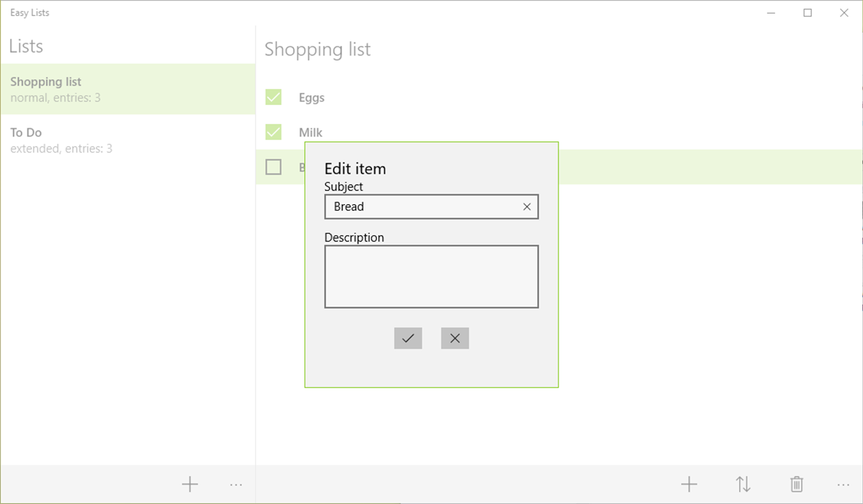
Task: Open more options for Shopping list items
Action: click(x=843, y=484)
